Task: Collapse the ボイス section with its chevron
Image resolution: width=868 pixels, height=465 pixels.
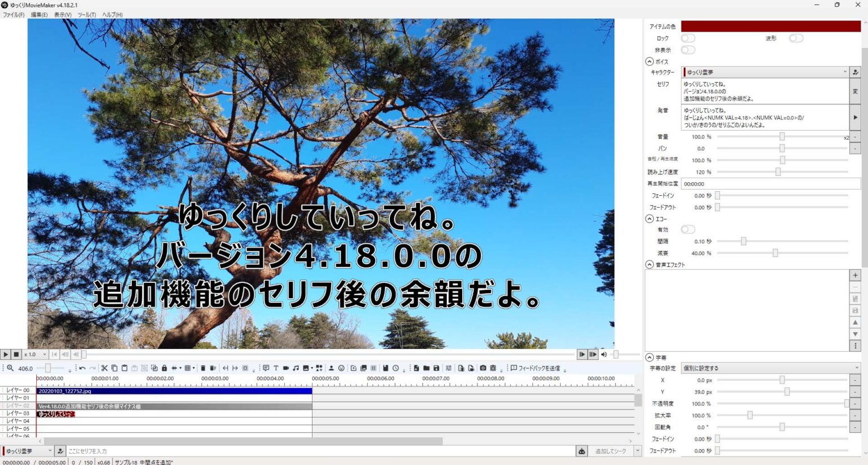Action: click(649, 61)
